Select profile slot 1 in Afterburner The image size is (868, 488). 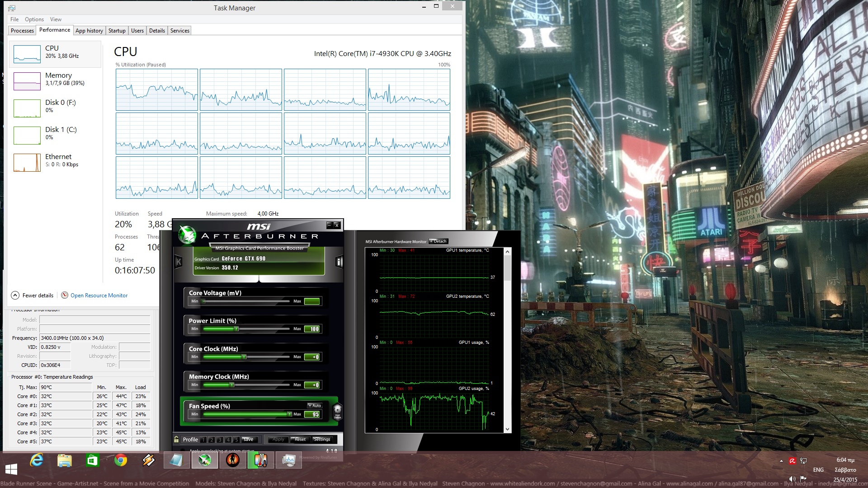click(203, 440)
